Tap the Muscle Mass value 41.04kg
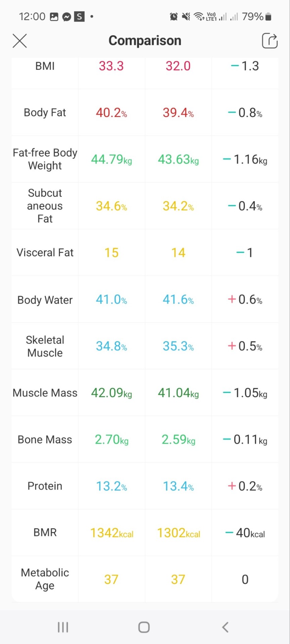The width and height of the screenshot is (290, 644). pos(178,393)
